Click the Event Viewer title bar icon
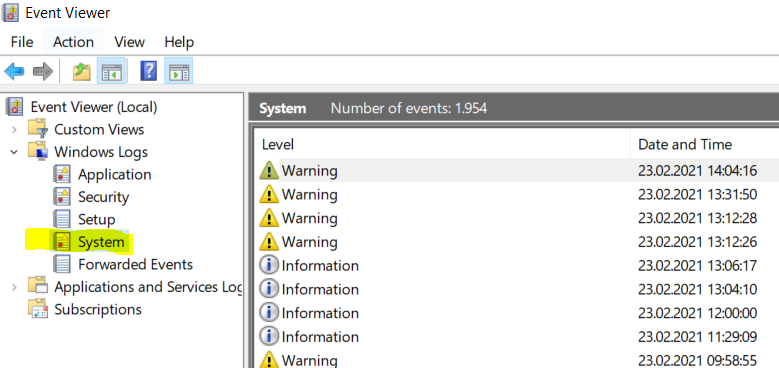 [11, 12]
